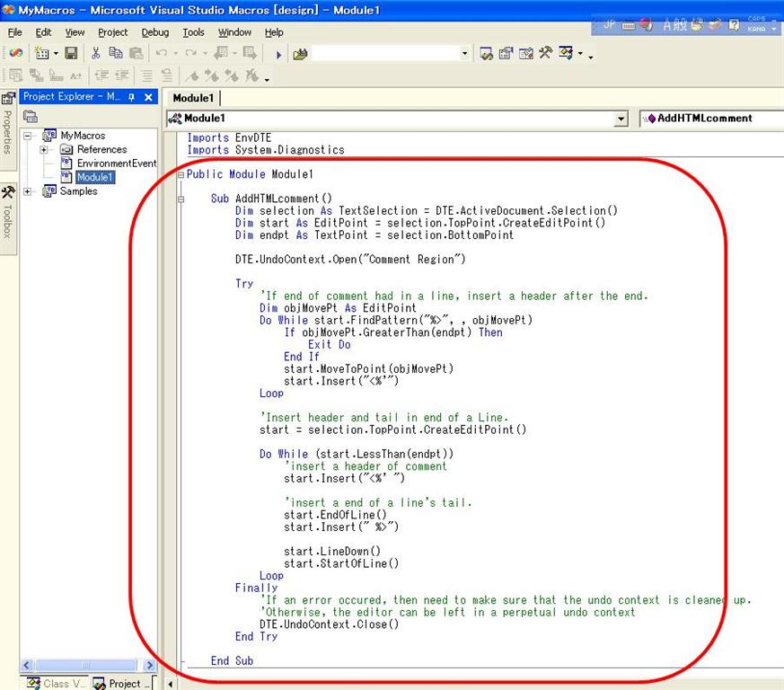Image resolution: width=784 pixels, height=690 pixels.
Task: Close the Project Explorer panel
Action: [148, 97]
